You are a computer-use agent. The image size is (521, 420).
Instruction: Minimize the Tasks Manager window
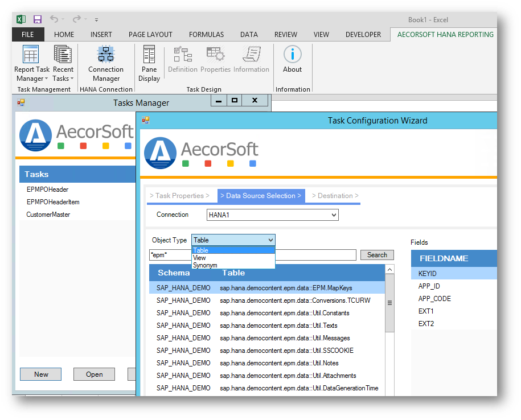[x=219, y=101]
